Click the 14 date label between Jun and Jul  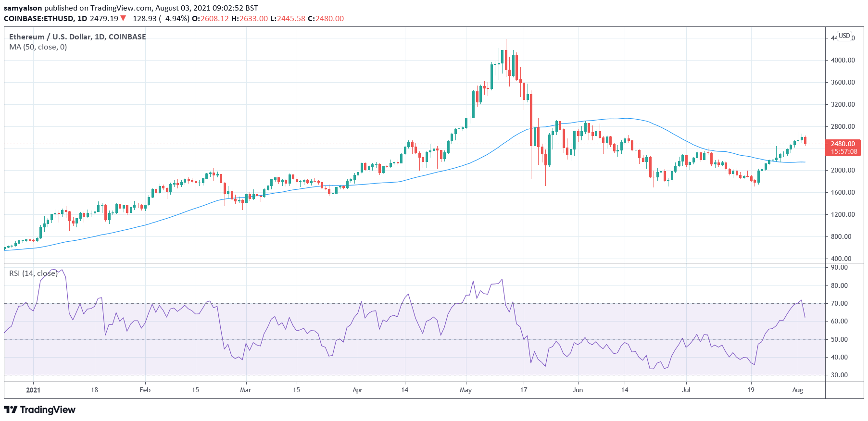pyautogui.click(x=624, y=390)
